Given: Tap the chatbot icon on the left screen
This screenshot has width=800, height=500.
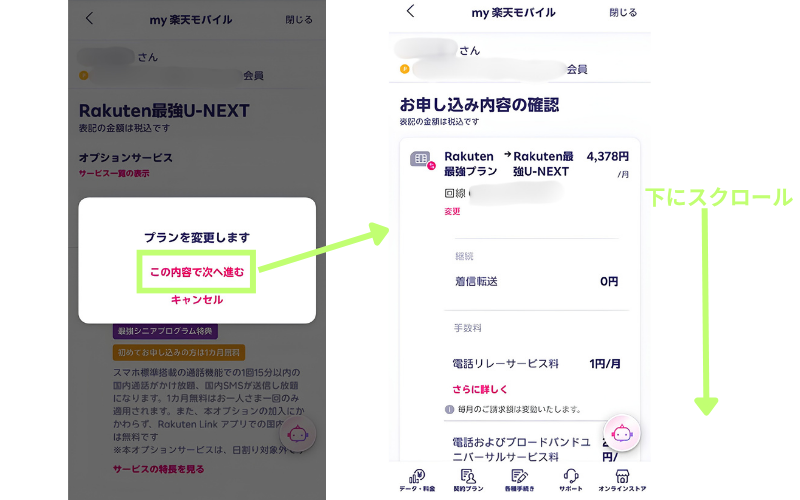Looking at the screenshot, I should 297,434.
